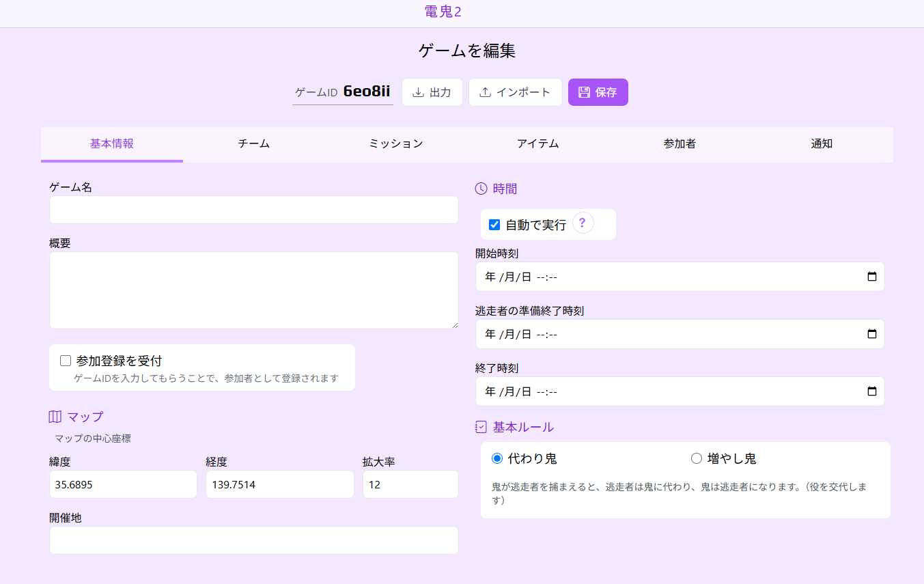Viewport: 924px width, 584px height.
Task: Click the map icon beside マップ
Action: pyautogui.click(x=55, y=417)
